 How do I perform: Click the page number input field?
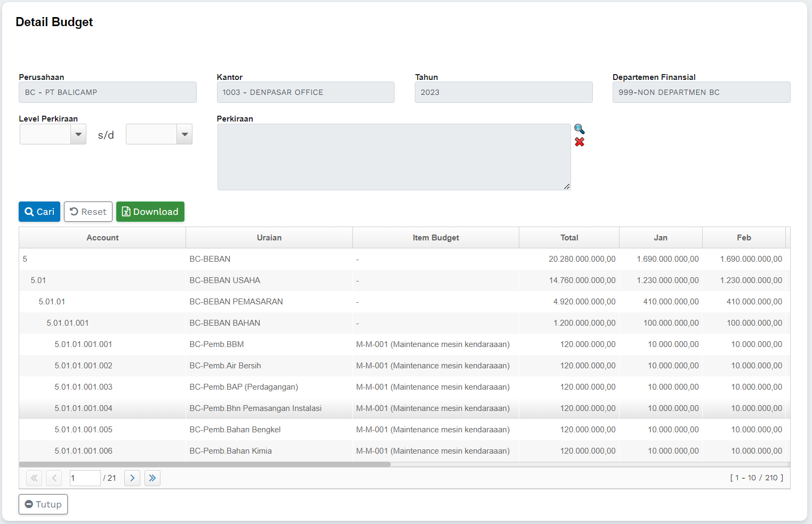(x=85, y=478)
